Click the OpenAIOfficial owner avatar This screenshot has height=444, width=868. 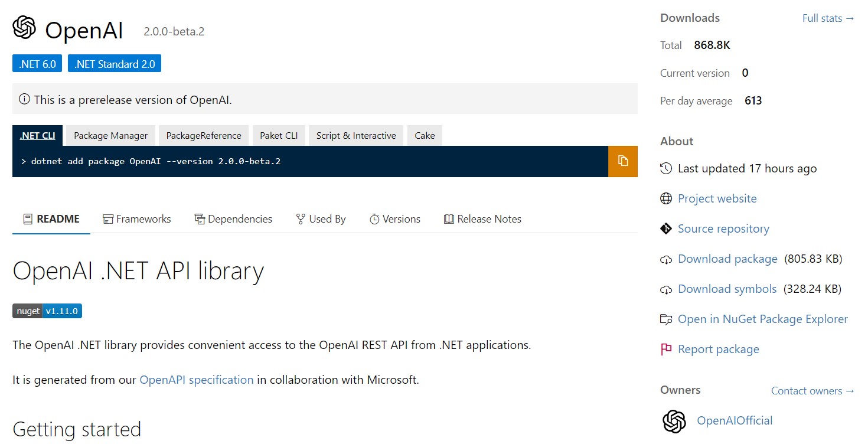click(674, 421)
